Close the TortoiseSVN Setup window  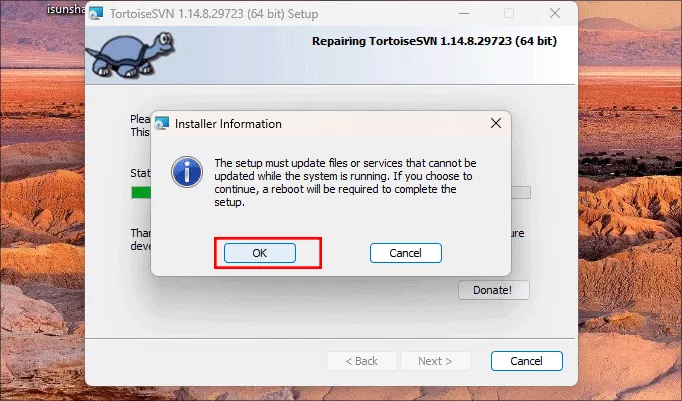click(555, 13)
